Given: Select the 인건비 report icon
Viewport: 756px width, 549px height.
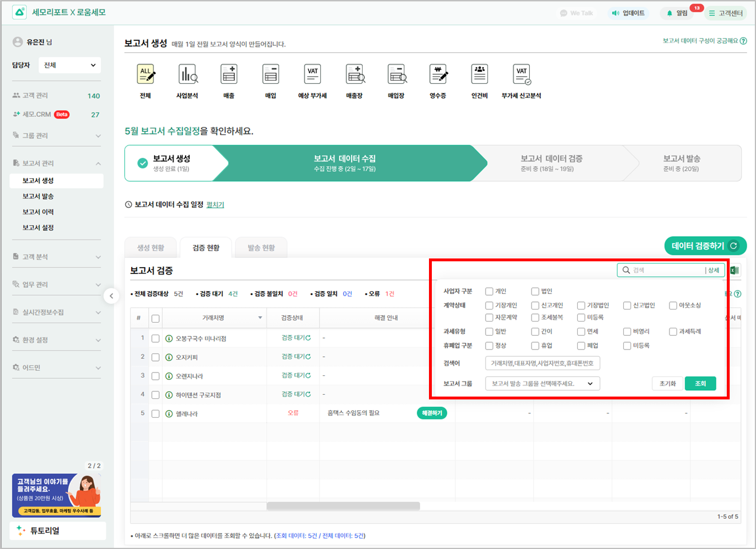Looking at the screenshot, I should pyautogui.click(x=479, y=75).
